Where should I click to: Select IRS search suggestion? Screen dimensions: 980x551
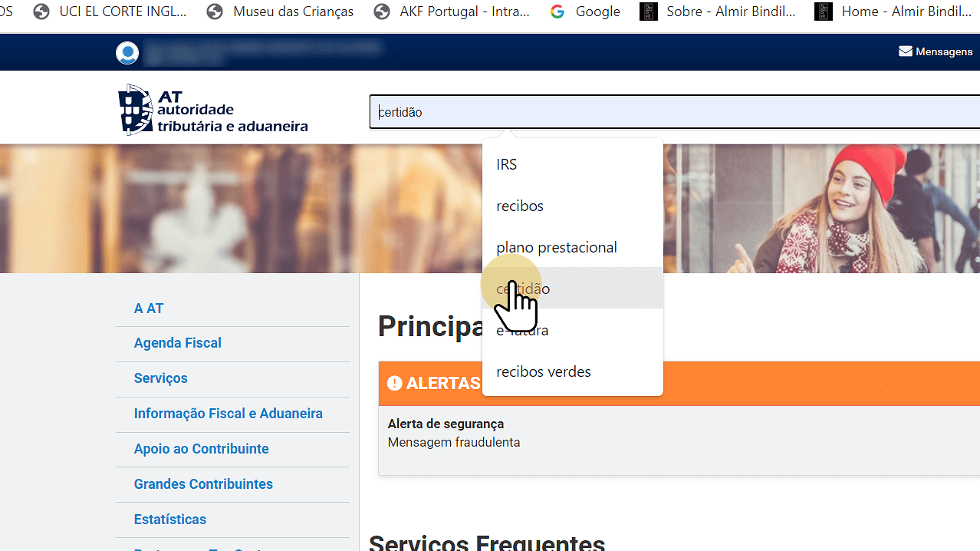tap(507, 164)
